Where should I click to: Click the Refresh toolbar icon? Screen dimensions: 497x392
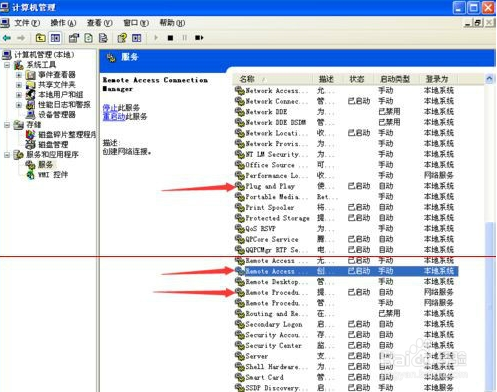click(x=88, y=38)
